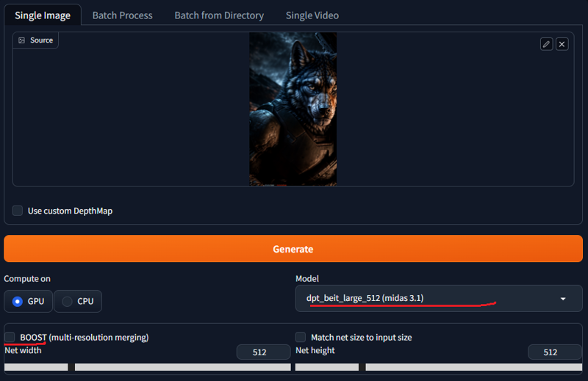Click the 'Net height' label

coord(315,350)
